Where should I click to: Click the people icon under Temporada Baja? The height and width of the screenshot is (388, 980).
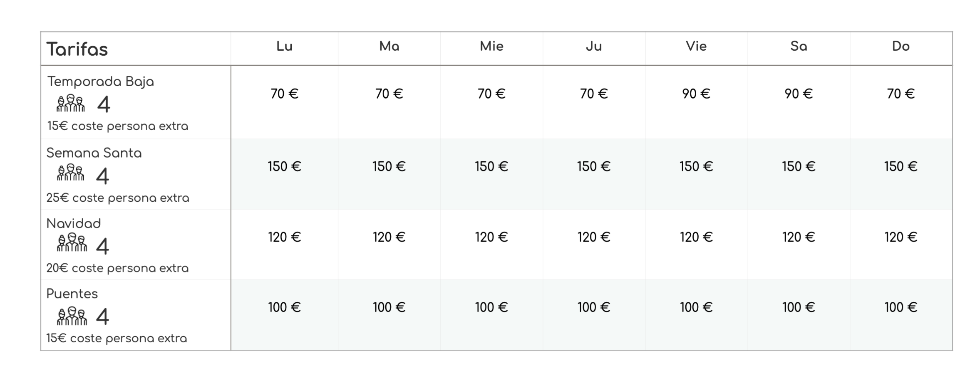click(x=71, y=103)
